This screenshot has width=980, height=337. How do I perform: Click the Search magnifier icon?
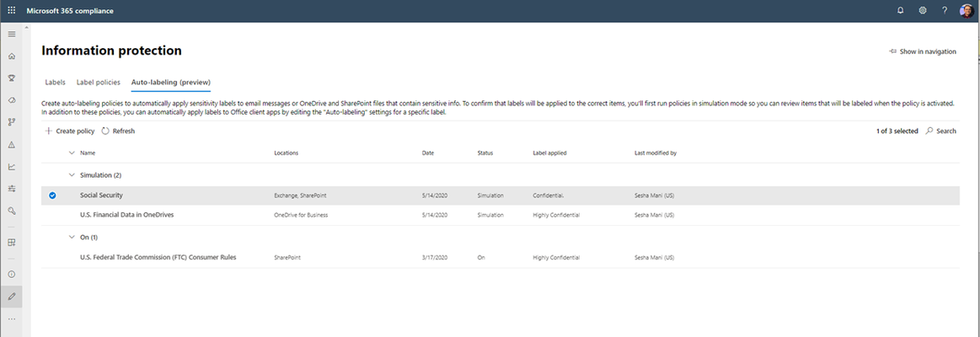tap(929, 131)
